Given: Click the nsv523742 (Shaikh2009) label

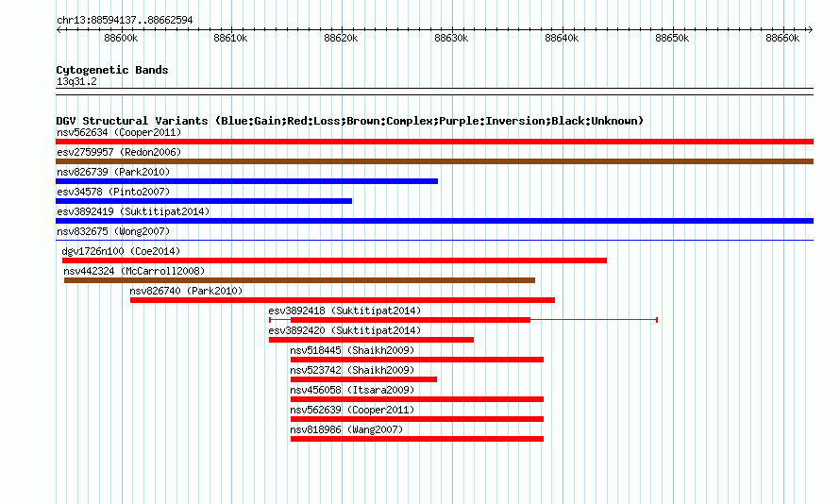Looking at the screenshot, I should (352, 370).
